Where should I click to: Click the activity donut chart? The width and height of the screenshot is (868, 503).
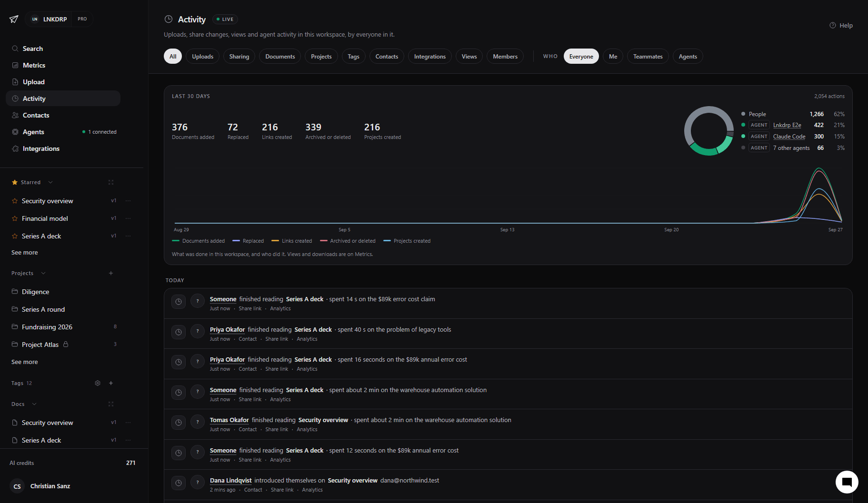pyautogui.click(x=708, y=131)
